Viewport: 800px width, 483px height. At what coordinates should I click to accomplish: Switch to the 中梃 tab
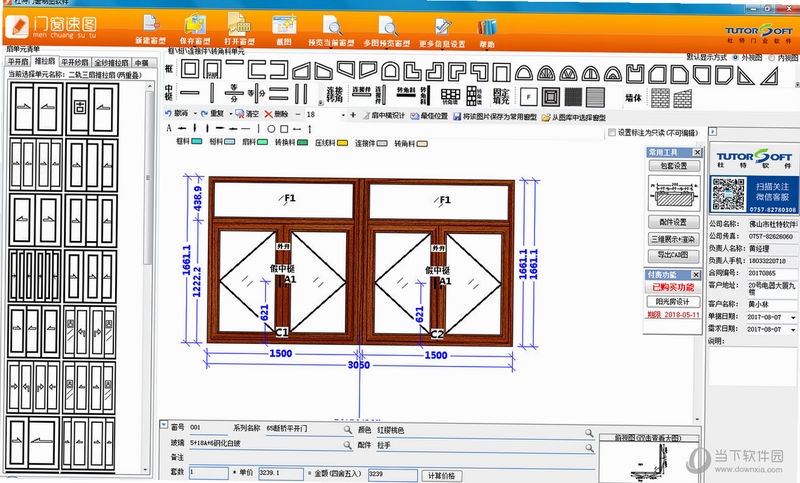[x=142, y=63]
